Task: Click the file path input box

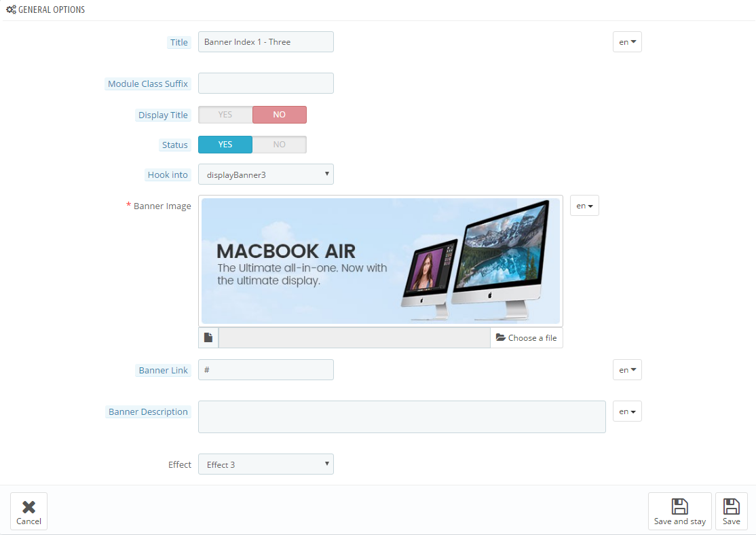Action: click(354, 337)
